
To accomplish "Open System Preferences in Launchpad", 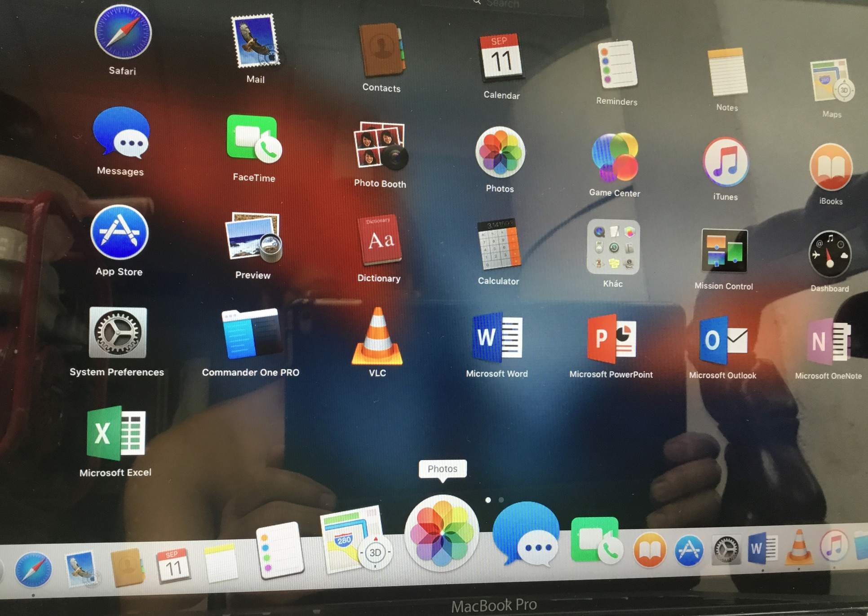I will pos(118,333).
